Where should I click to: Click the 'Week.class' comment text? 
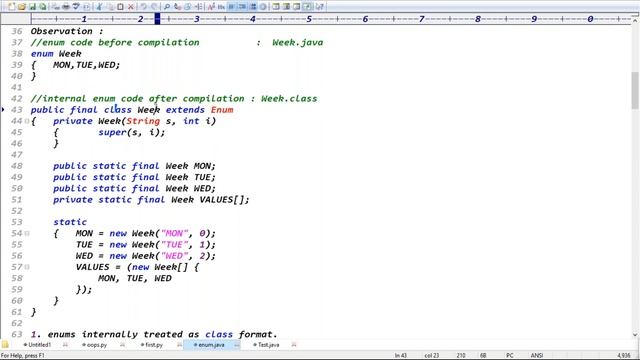click(x=289, y=99)
